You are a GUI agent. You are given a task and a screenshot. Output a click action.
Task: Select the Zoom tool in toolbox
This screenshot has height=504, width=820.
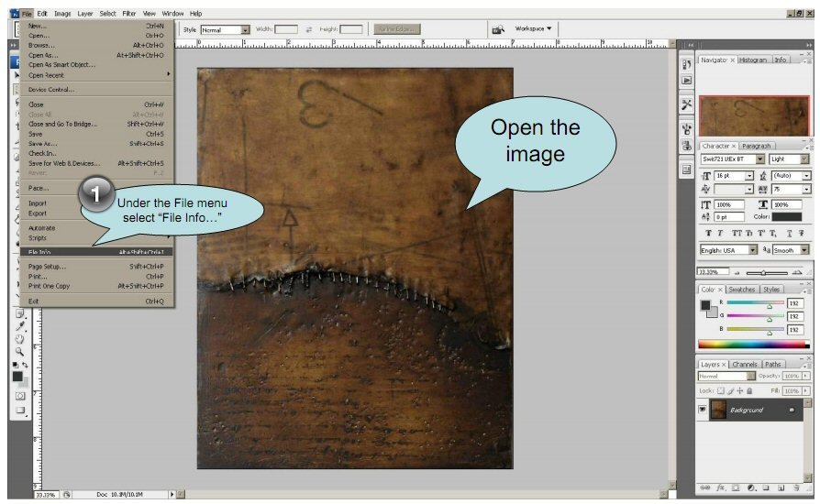(20, 350)
